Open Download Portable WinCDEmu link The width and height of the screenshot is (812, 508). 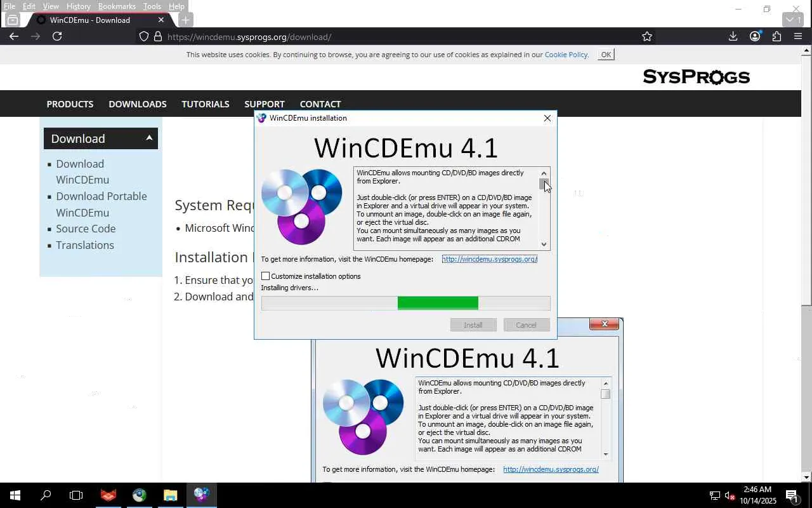(x=101, y=204)
